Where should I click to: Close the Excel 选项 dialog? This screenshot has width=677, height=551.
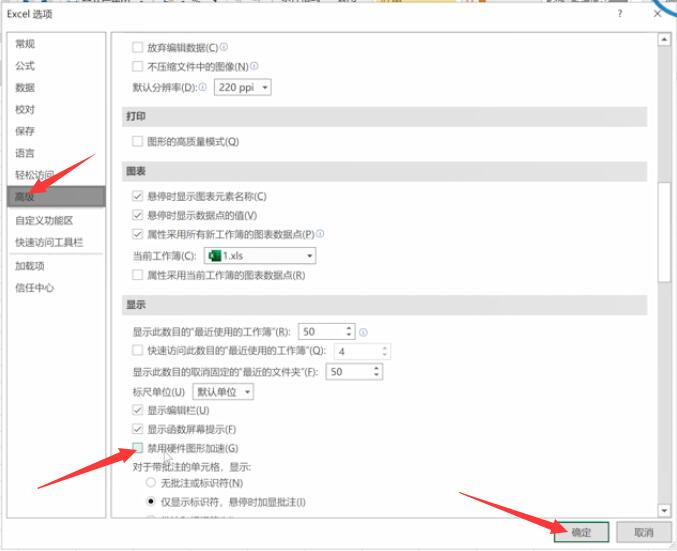(x=658, y=13)
